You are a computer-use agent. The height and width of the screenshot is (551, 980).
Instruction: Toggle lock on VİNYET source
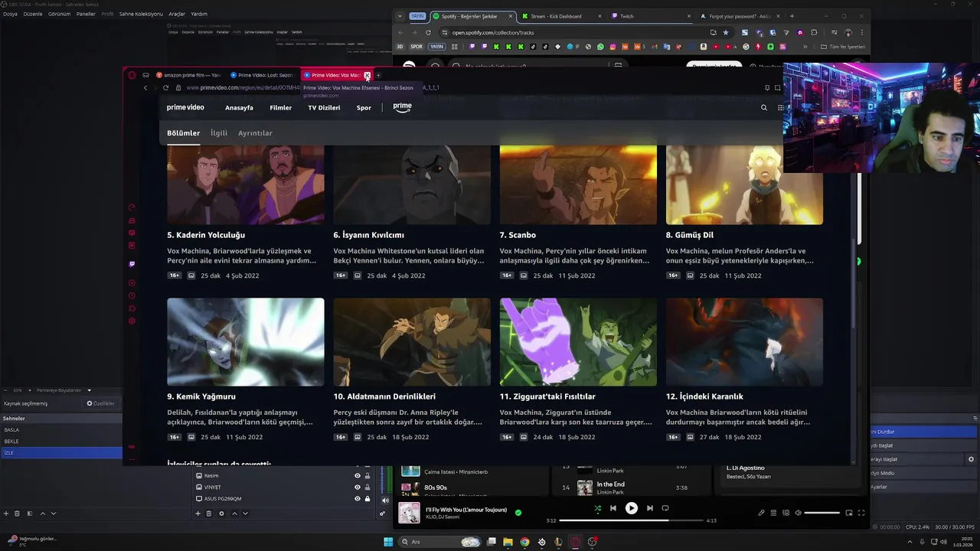(367, 487)
